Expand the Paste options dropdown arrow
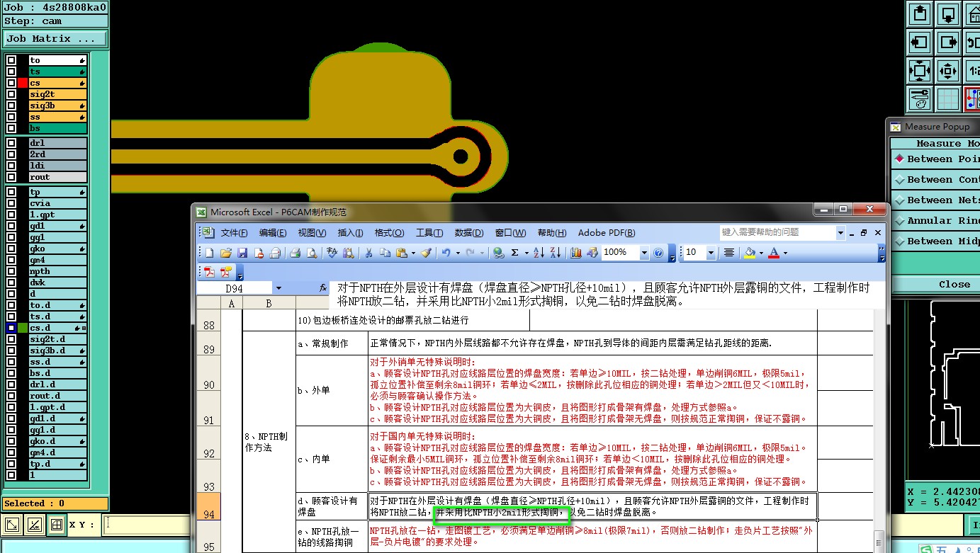The width and height of the screenshot is (980, 553). pyautogui.click(x=413, y=253)
